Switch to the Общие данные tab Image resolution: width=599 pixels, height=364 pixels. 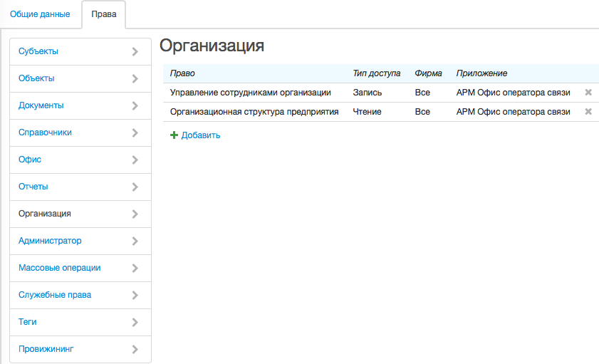click(x=40, y=14)
